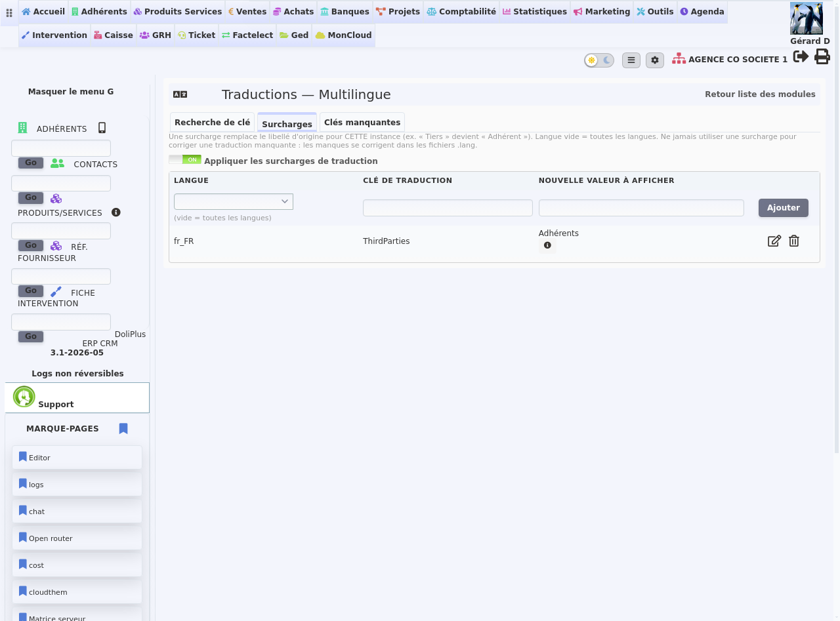Click the info icon under Adhérents value
The image size is (840, 621).
[x=547, y=245]
